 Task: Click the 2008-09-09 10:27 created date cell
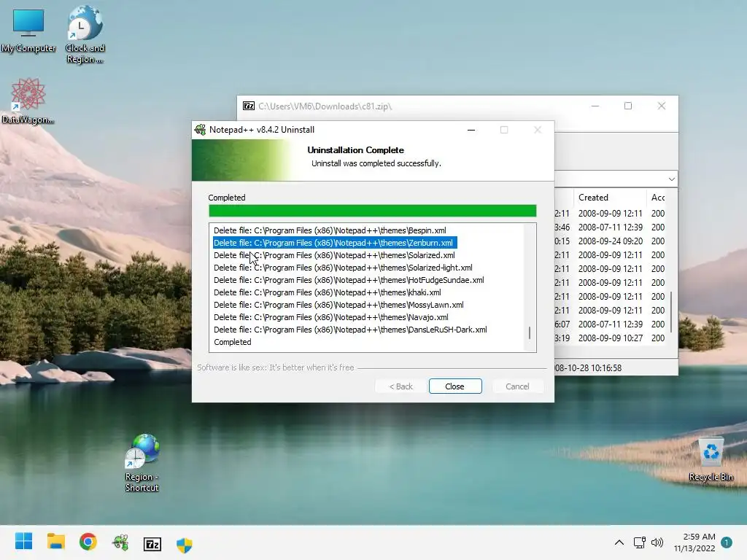tap(611, 338)
